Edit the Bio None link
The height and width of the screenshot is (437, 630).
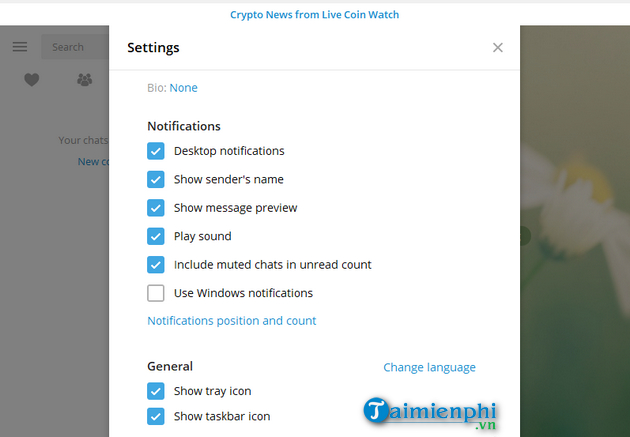click(x=183, y=88)
